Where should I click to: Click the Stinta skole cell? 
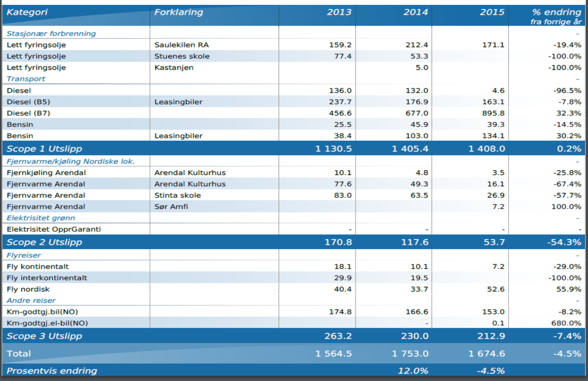click(178, 195)
